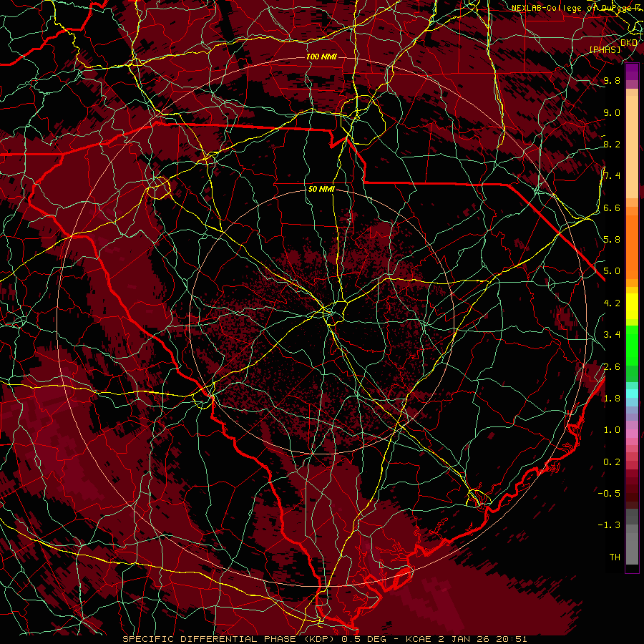644x644 pixels.
Task: Click the 7.4 value on the scale
Action: pyautogui.click(x=612, y=176)
